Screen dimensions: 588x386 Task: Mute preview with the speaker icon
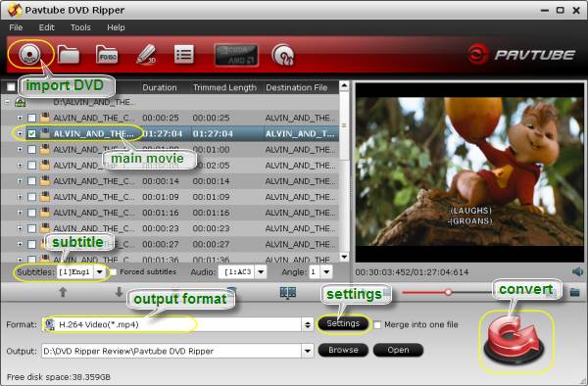(577, 272)
